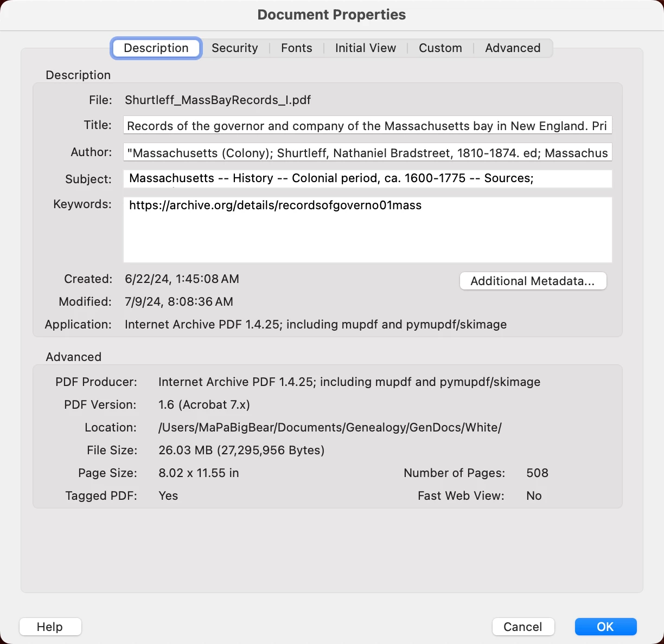Viewport: 664px width, 644px height.
Task: Click the Page Size value 8.02 x 11.55 in
Action: click(199, 473)
